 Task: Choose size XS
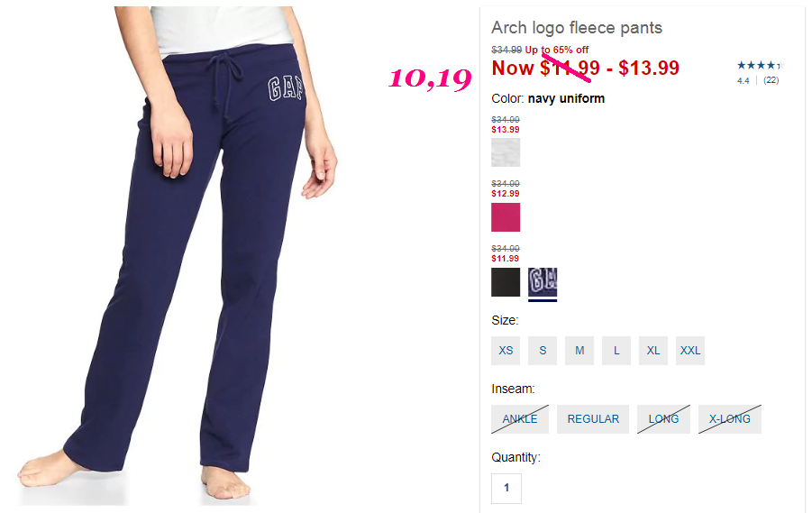(506, 351)
